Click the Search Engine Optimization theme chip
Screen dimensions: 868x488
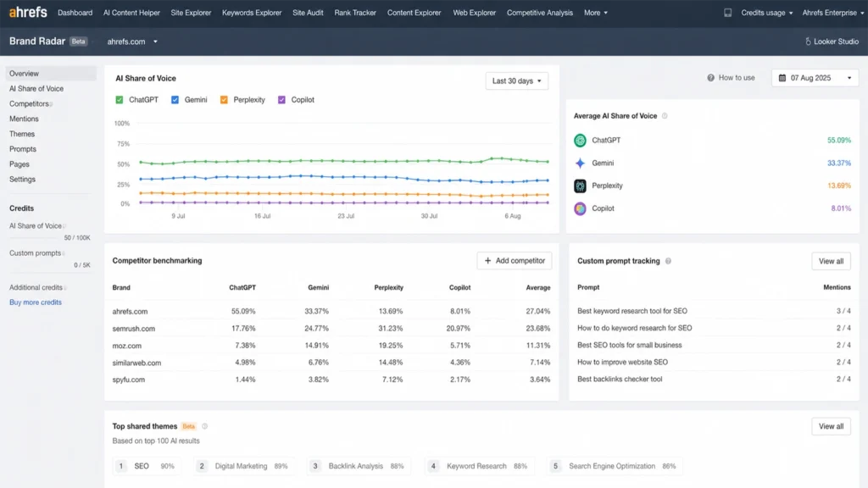pos(615,466)
